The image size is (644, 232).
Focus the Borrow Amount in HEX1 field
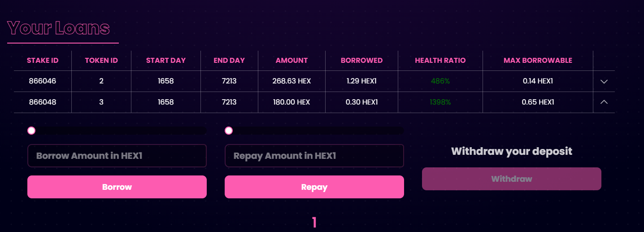pyautogui.click(x=117, y=156)
